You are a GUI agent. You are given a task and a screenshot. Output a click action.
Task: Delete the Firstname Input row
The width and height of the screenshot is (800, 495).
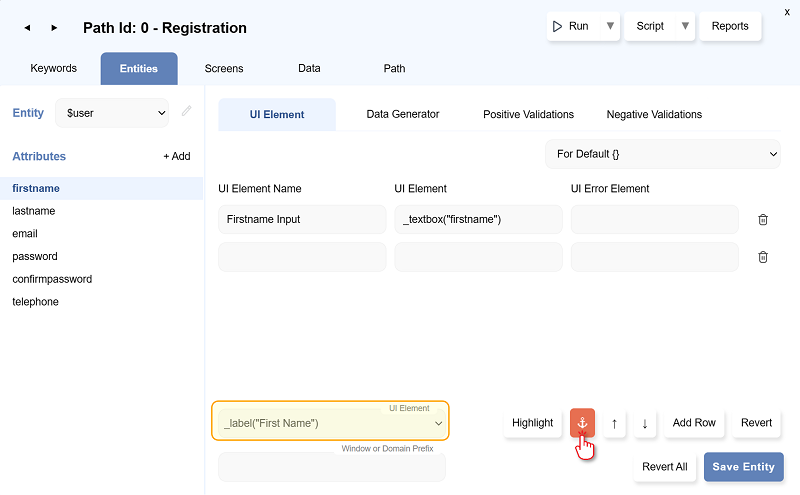point(762,220)
